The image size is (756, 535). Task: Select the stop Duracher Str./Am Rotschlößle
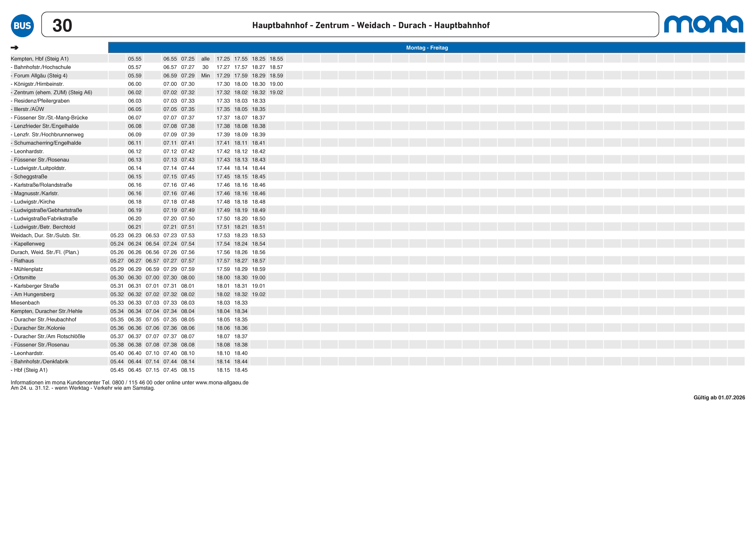pyautogui.click(x=48, y=336)
